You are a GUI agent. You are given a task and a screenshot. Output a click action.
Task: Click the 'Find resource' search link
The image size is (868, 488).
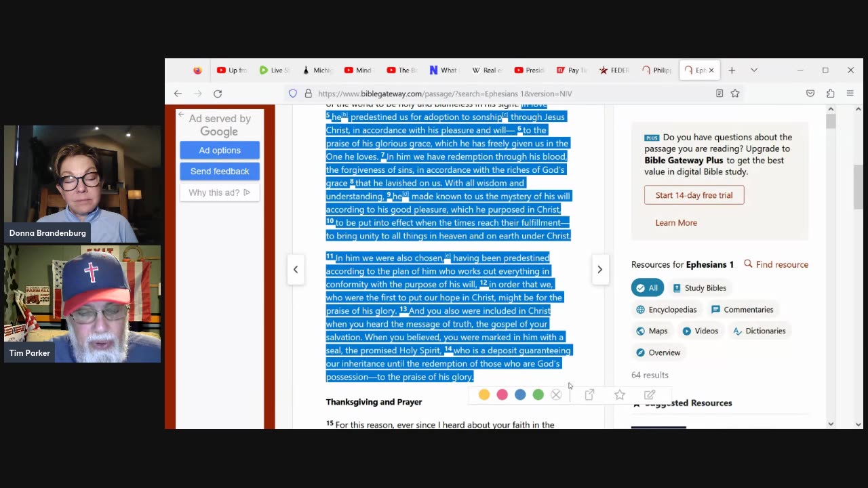(776, 264)
